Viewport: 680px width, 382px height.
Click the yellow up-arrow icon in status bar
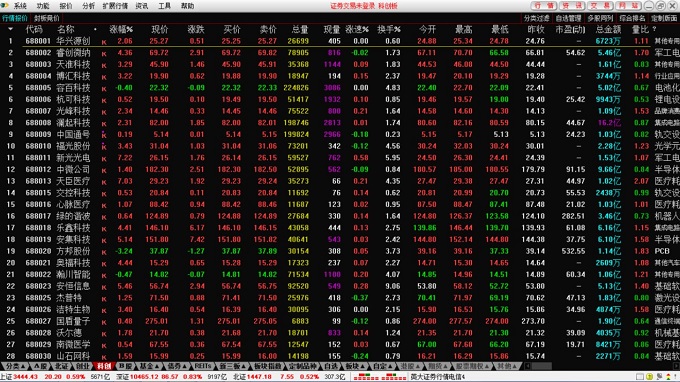click(x=649, y=377)
